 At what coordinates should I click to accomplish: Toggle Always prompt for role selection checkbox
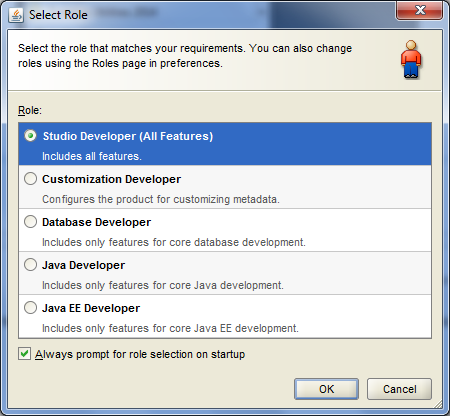click(24, 354)
